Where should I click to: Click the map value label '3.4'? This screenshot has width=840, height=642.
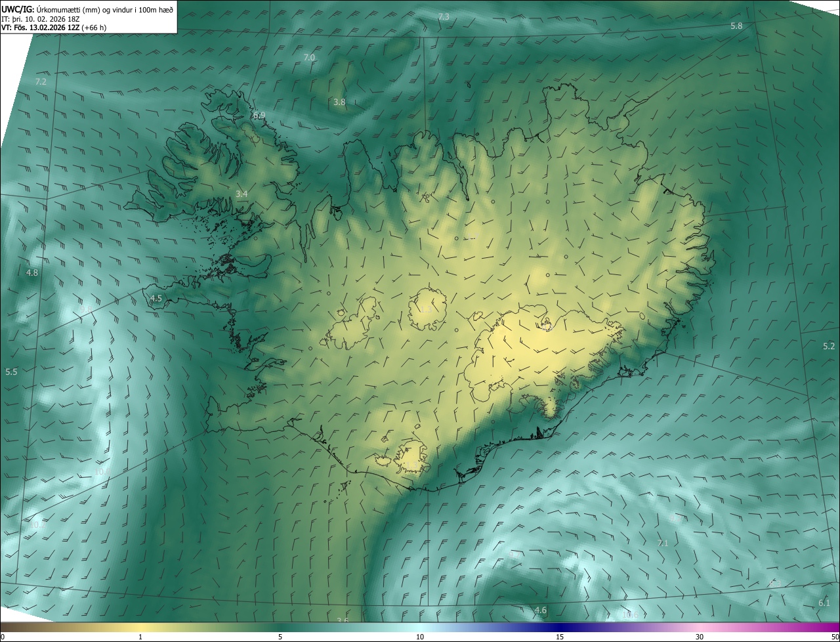click(241, 194)
